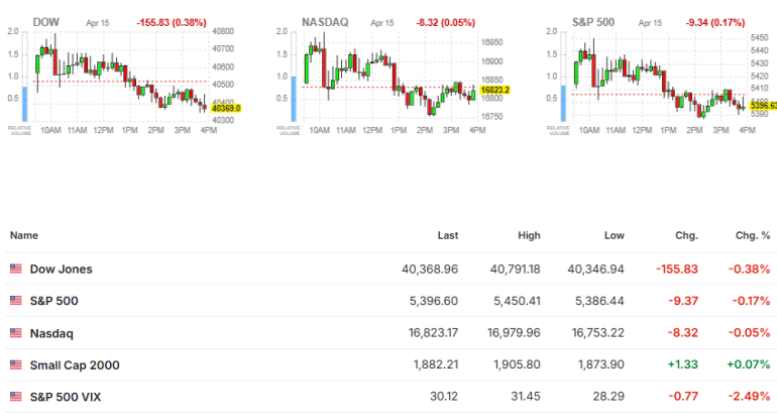Click Dow Jones last price 40,368.96
The width and height of the screenshot is (777, 413).
(430, 269)
